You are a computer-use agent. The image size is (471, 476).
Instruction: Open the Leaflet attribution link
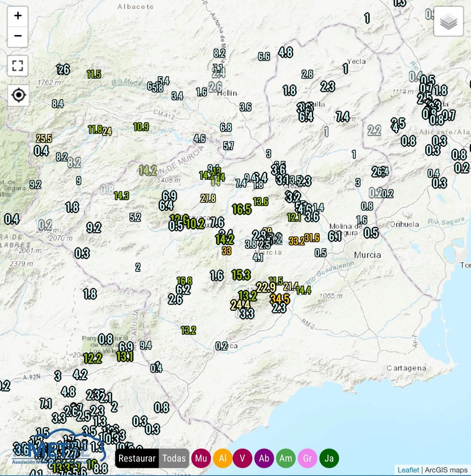408,470
